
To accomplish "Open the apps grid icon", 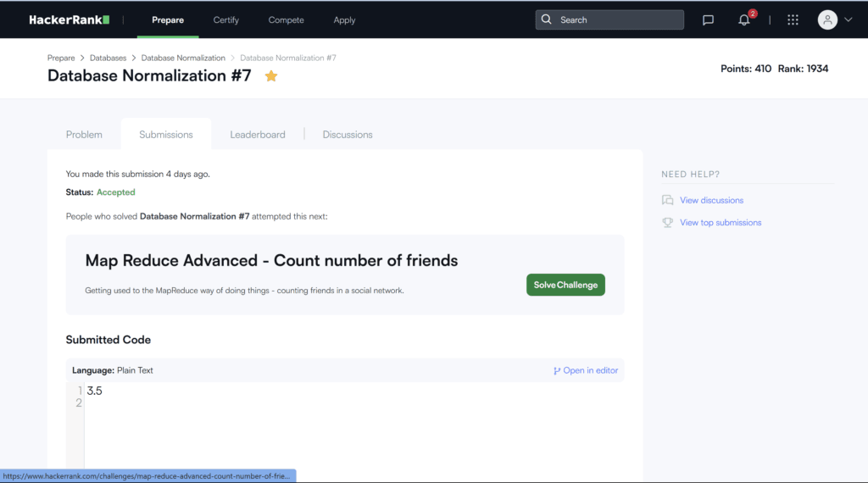I will [x=793, y=20].
